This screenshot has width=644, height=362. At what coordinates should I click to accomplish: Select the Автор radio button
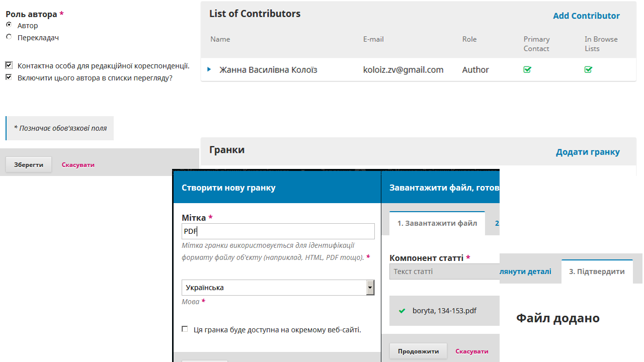(9, 25)
